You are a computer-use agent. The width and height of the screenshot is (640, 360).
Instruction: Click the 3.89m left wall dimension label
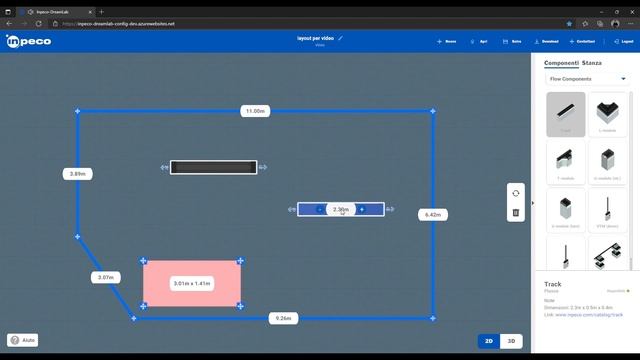78,174
